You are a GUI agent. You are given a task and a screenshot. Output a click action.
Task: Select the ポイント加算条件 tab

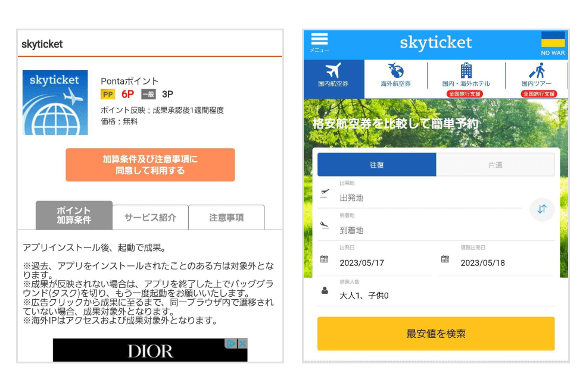74,215
